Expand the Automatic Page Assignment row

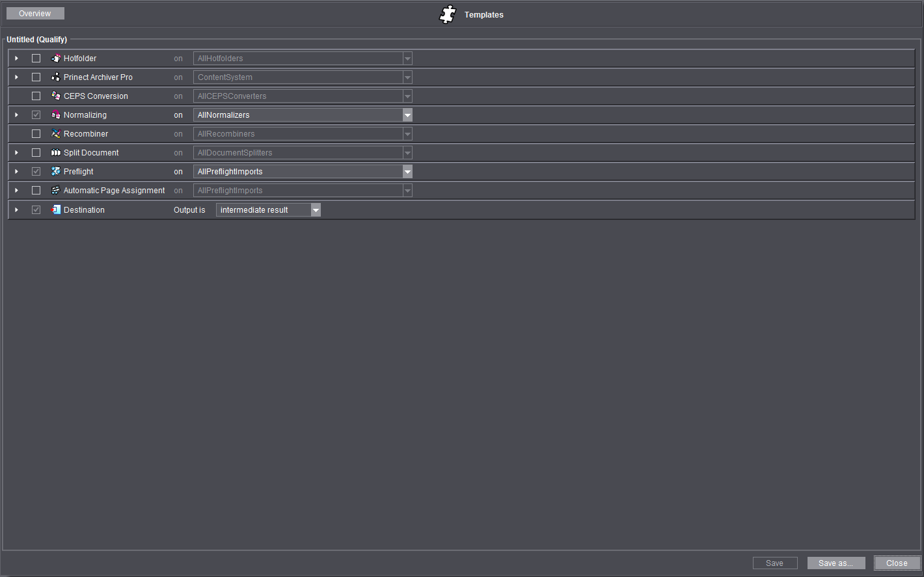pyautogui.click(x=16, y=191)
